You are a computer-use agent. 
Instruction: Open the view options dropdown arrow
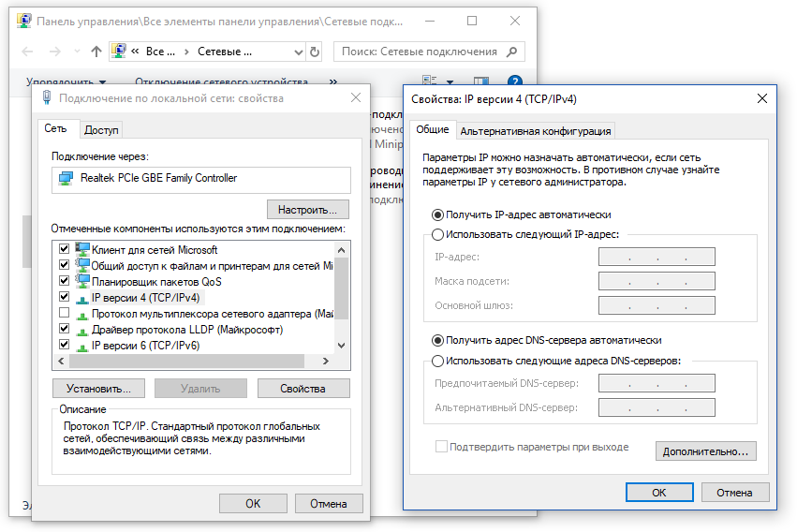(450, 82)
